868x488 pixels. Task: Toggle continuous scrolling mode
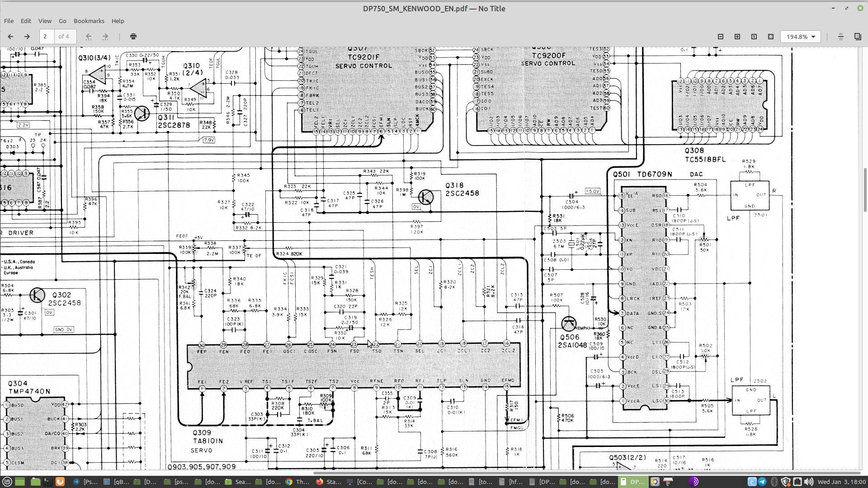click(x=840, y=37)
